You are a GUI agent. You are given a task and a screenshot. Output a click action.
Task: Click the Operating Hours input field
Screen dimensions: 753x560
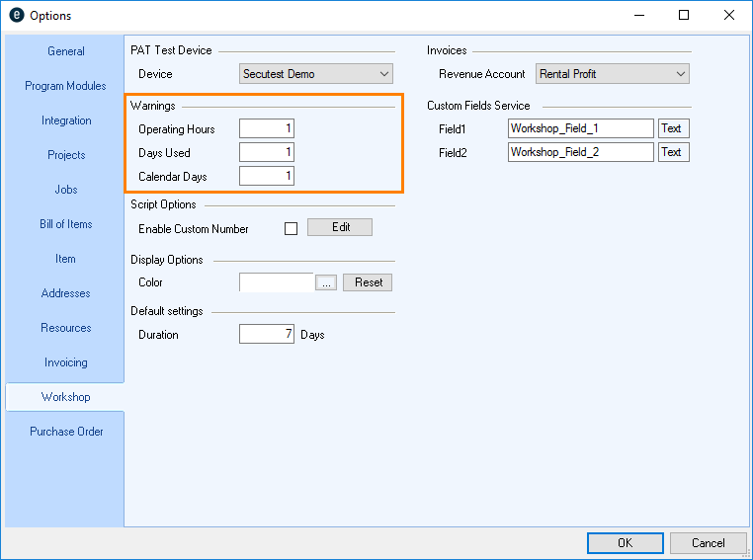click(x=266, y=129)
